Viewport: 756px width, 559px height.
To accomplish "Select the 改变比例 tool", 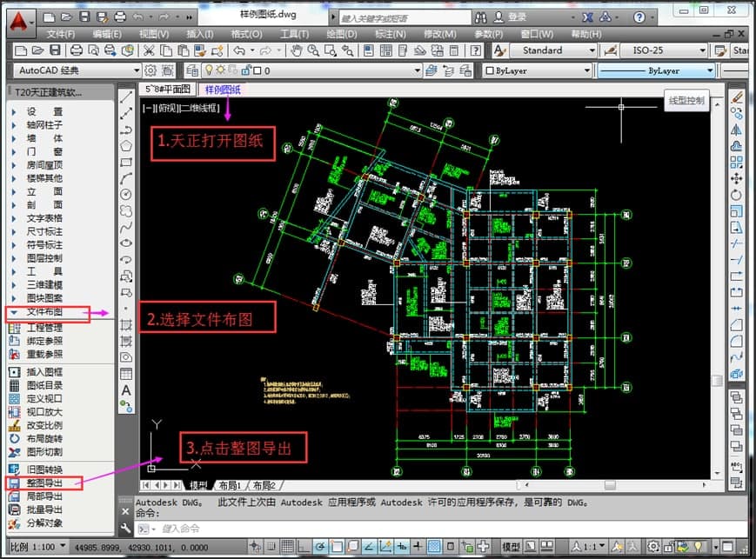I will pyautogui.click(x=43, y=425).
